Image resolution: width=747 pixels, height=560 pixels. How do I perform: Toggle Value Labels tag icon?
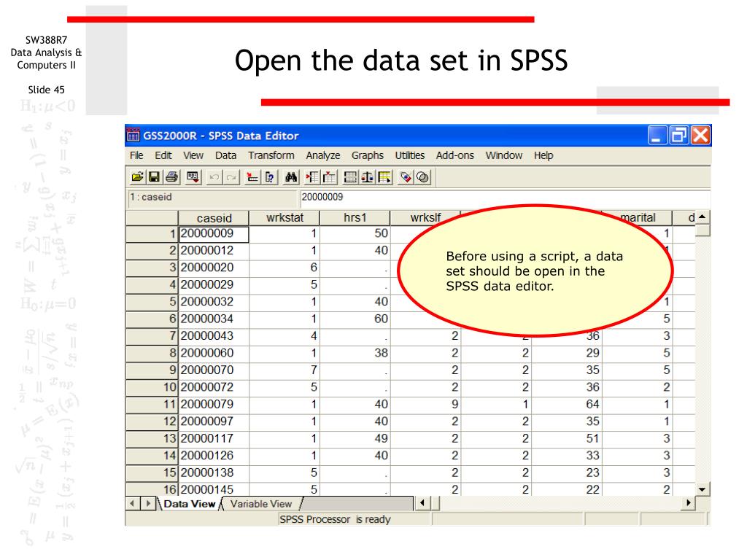click(x=406, y=177)
